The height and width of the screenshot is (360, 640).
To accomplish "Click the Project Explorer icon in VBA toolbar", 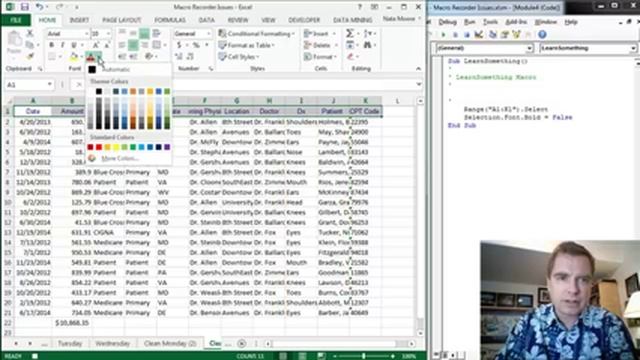I will pos(493,35).
